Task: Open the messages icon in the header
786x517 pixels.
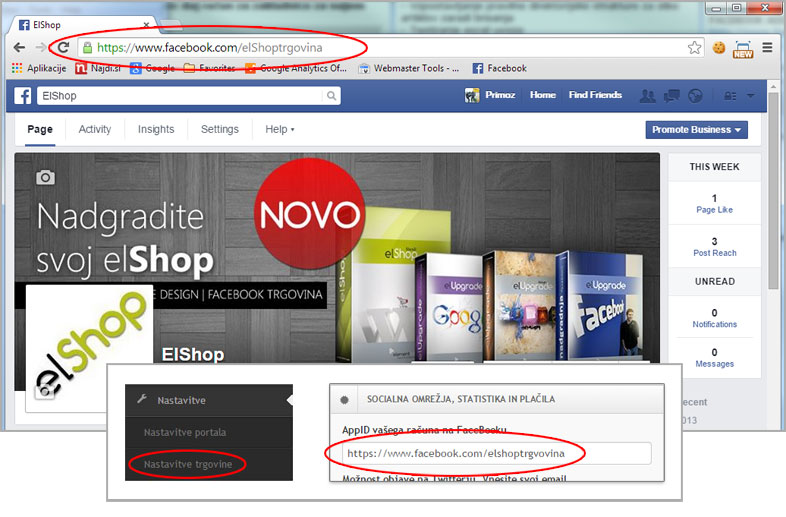Action: (672, 96)
